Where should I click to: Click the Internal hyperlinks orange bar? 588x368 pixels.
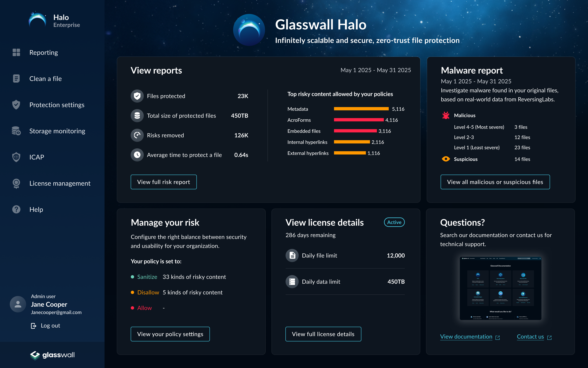[x=352, y=142]
